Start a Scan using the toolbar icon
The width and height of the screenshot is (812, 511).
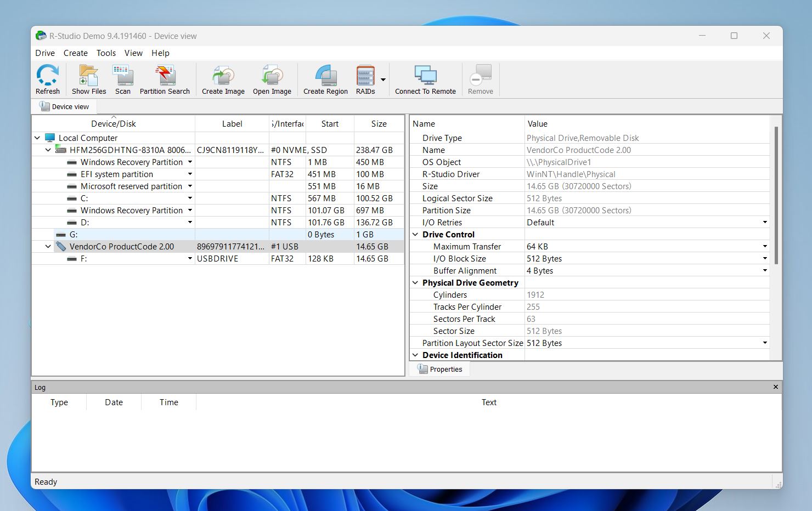123,80
